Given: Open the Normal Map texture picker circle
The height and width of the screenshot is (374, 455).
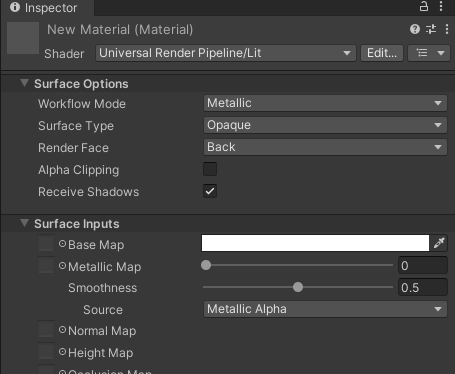Looking at the screenshot, I should click(62, 330).
